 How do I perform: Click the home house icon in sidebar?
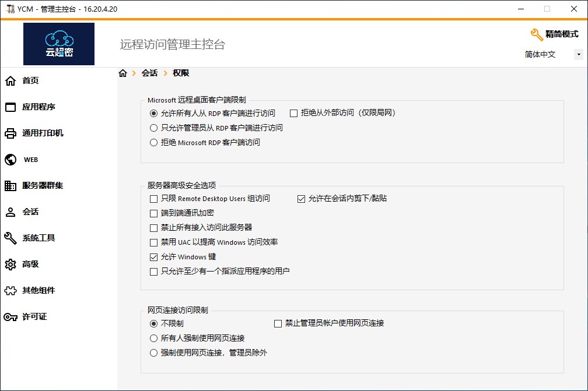point(10,80)
